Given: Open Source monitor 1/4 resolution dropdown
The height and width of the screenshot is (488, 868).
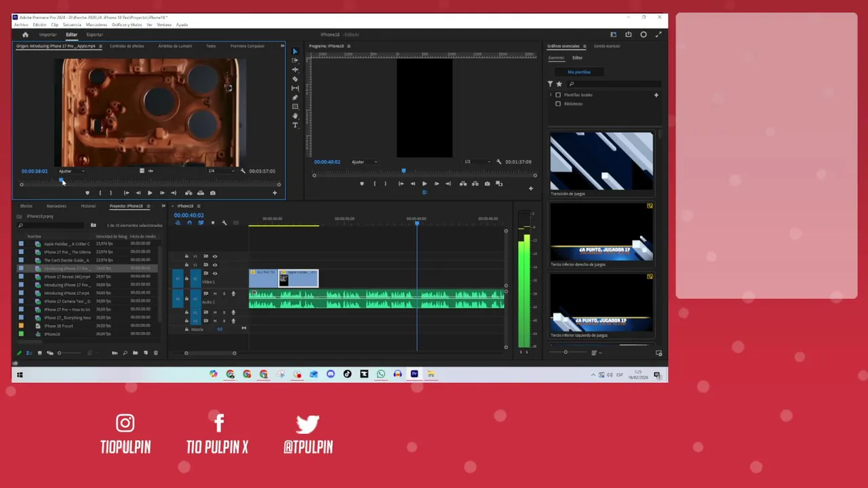Looking at the screenshot, I should coord(220,171).
